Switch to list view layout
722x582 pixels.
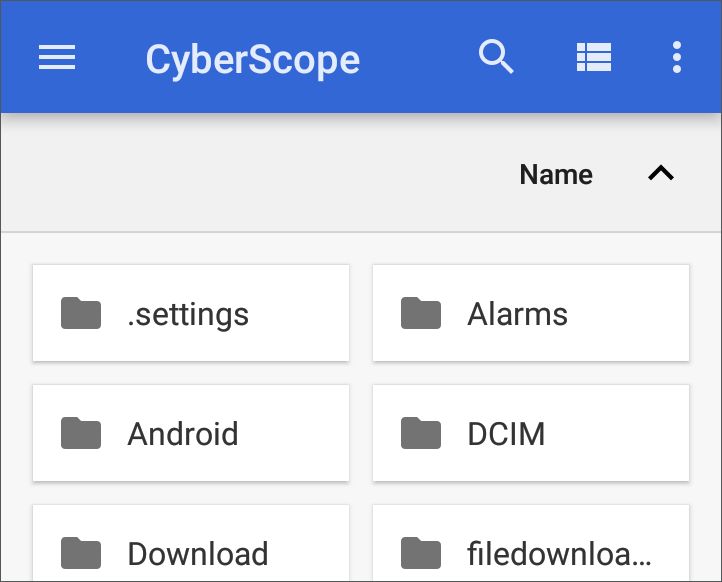point(594,57)
